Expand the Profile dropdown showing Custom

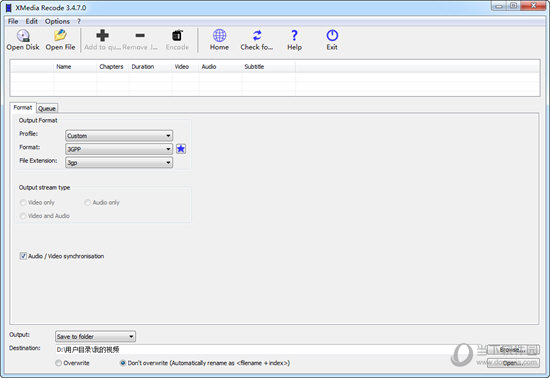(x=119, y=136)
